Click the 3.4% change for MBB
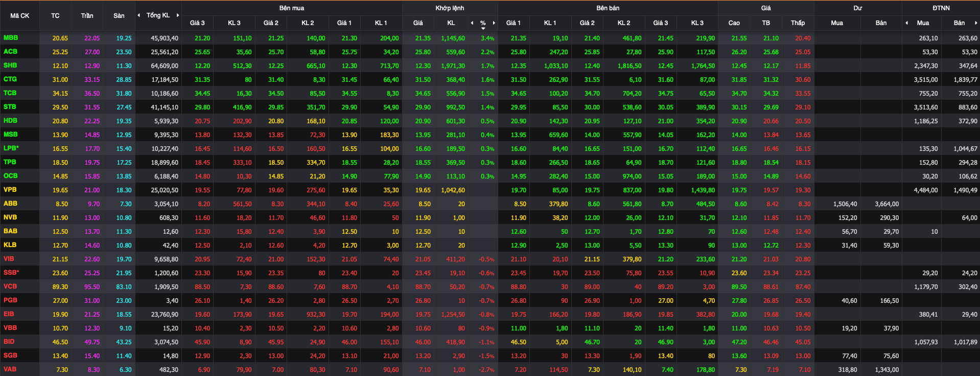The width and height of the screenshot is (980, 376). click(487, 38)
